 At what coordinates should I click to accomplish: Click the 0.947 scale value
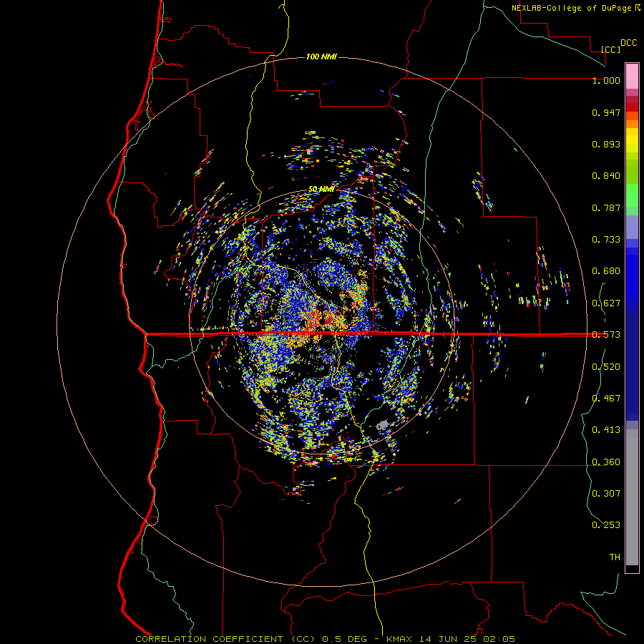coord(606,112)
